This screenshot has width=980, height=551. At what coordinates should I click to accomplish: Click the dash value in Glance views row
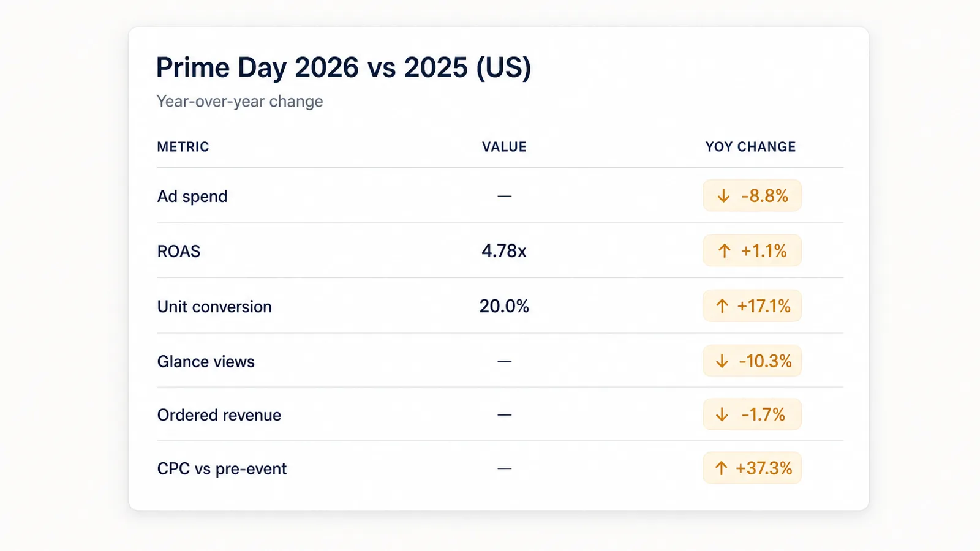(504, 361)
